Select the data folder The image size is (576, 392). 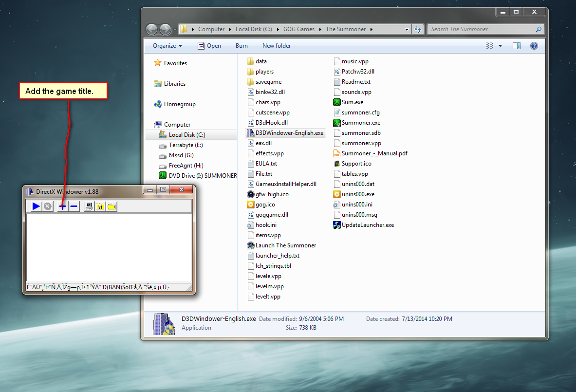coord(257,61)
